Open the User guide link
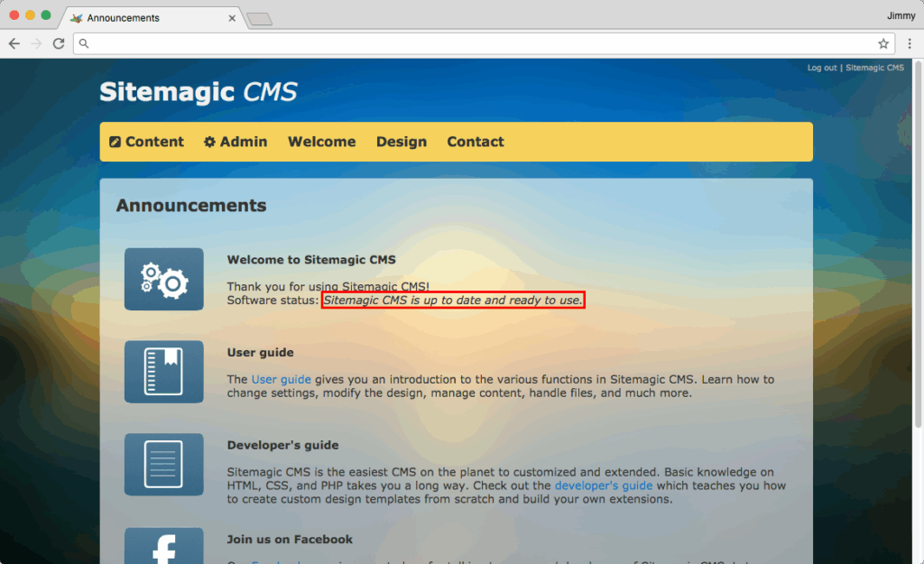Screen dimensions: 924x564 point(282,380)
